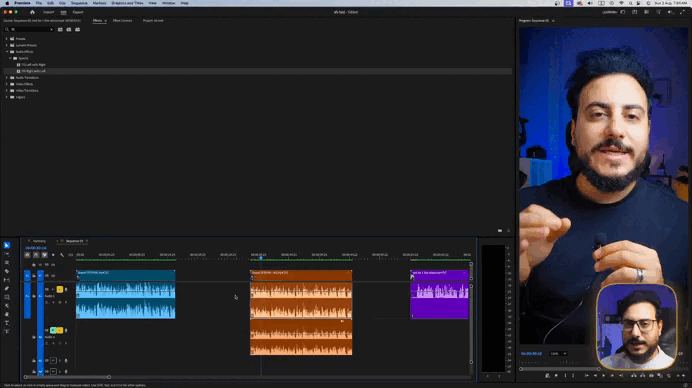Select the Ripple Edit tool
This screenshot has width=692, height=388.
[7, 262]
